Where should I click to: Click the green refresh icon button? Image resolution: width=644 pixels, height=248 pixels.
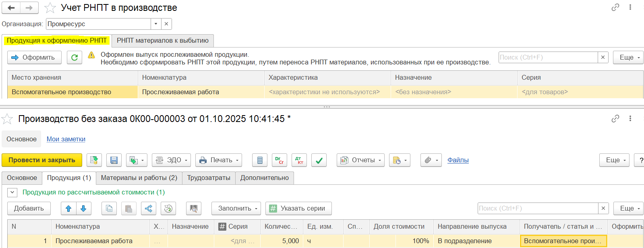coord(75,58)
